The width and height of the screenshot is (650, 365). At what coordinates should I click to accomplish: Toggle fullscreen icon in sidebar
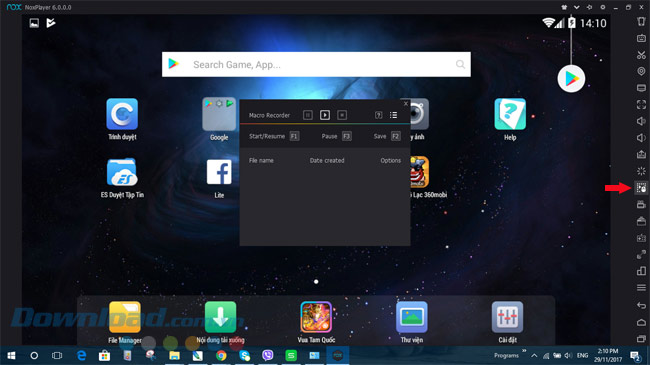(x=641, y=105)
